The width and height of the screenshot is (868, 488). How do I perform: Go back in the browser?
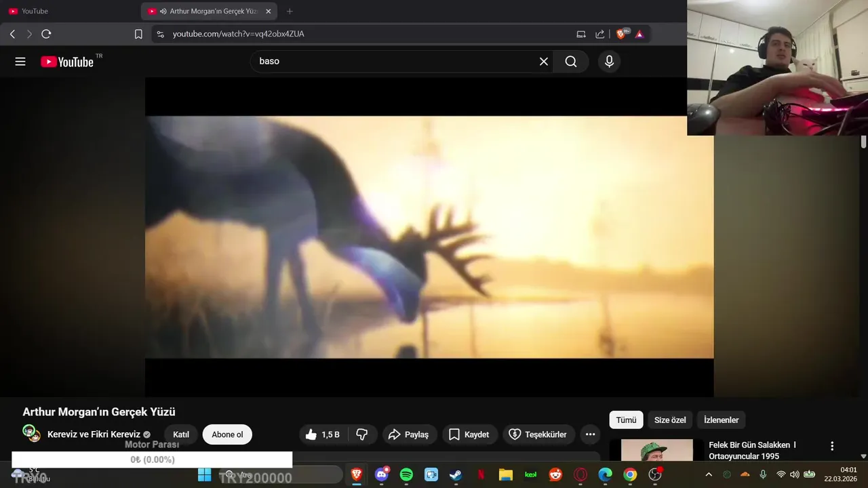point(12,34)
